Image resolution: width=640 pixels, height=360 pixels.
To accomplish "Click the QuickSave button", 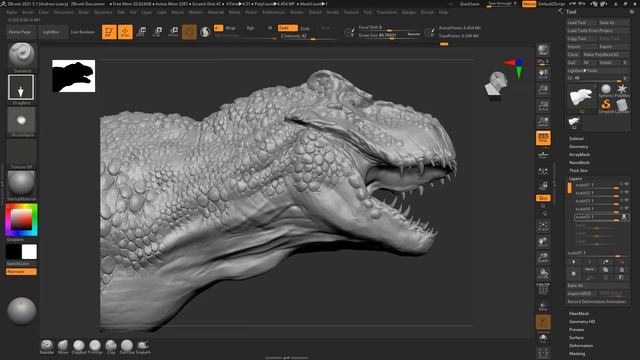I will pos(469,4).
